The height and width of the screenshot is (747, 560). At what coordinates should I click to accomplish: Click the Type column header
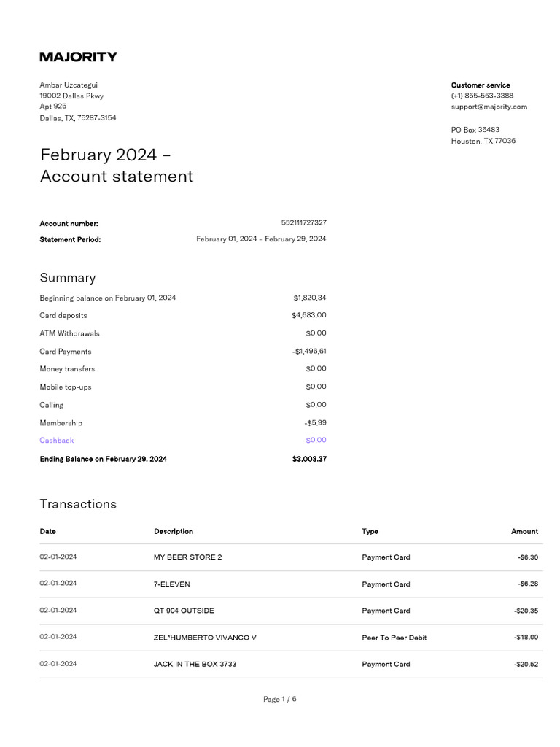coord(370,531)
